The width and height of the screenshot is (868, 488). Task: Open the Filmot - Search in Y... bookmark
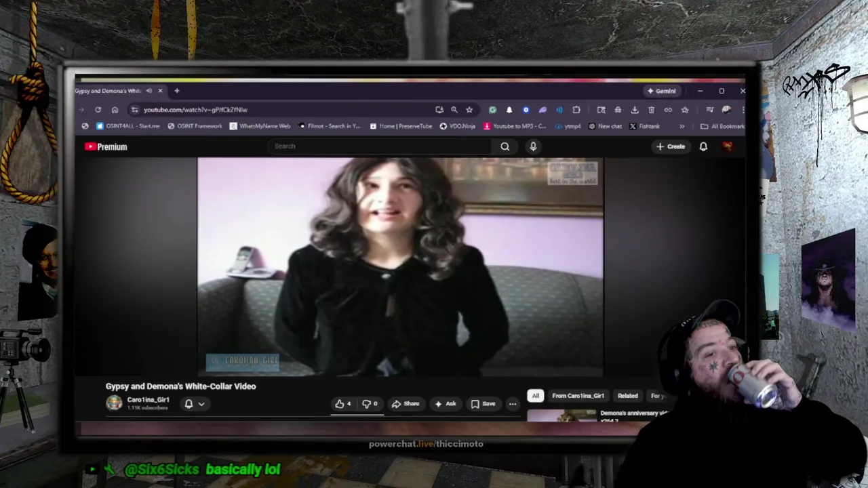point(329,126)
